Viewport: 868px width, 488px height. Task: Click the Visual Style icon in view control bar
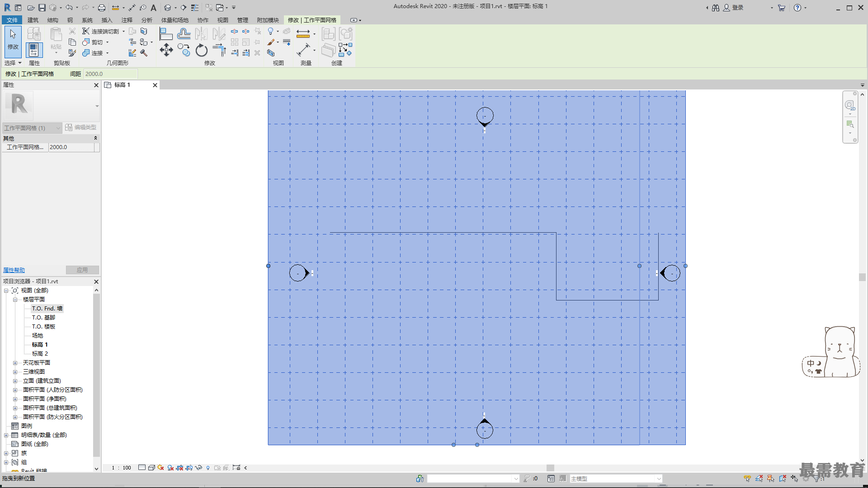point(152,468)
